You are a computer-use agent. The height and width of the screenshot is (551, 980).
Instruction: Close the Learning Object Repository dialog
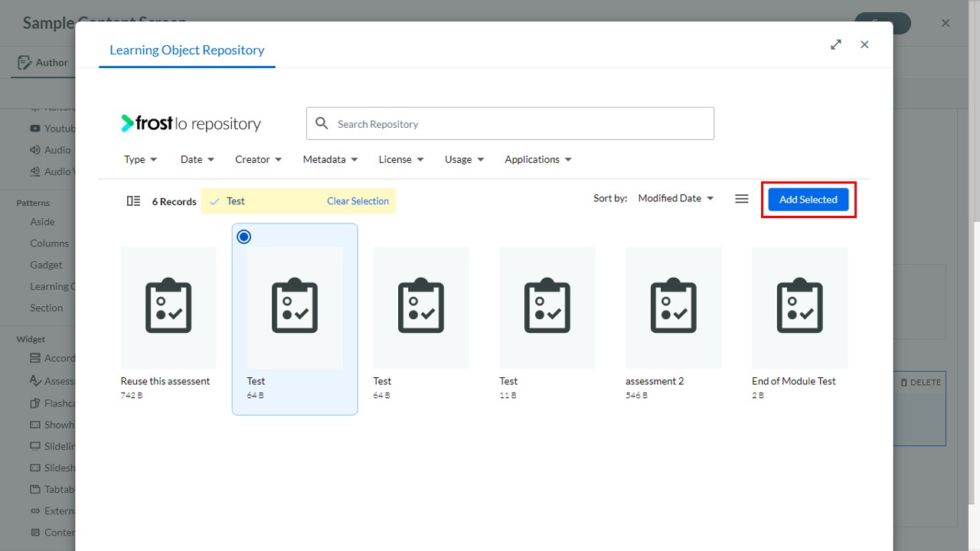tap(864, 44)
